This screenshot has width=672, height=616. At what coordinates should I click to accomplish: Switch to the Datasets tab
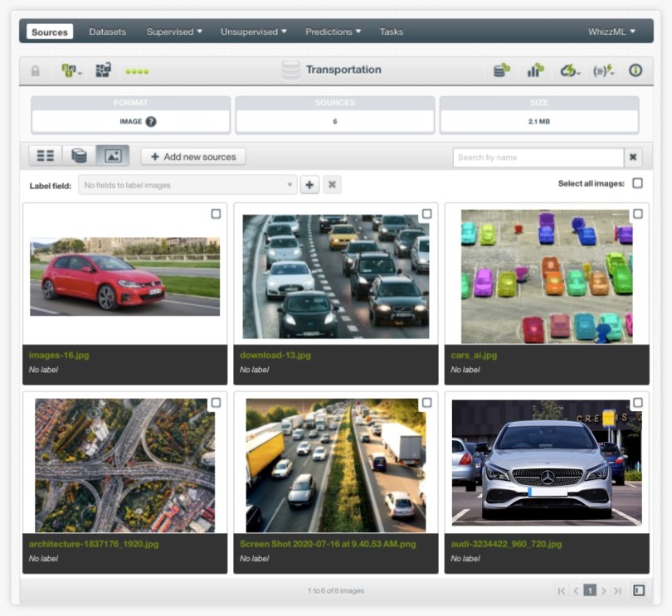[107, 32]
